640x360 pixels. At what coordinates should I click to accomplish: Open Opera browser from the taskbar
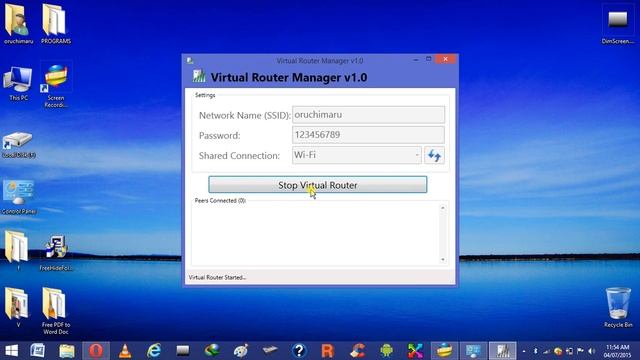point(96,351)
